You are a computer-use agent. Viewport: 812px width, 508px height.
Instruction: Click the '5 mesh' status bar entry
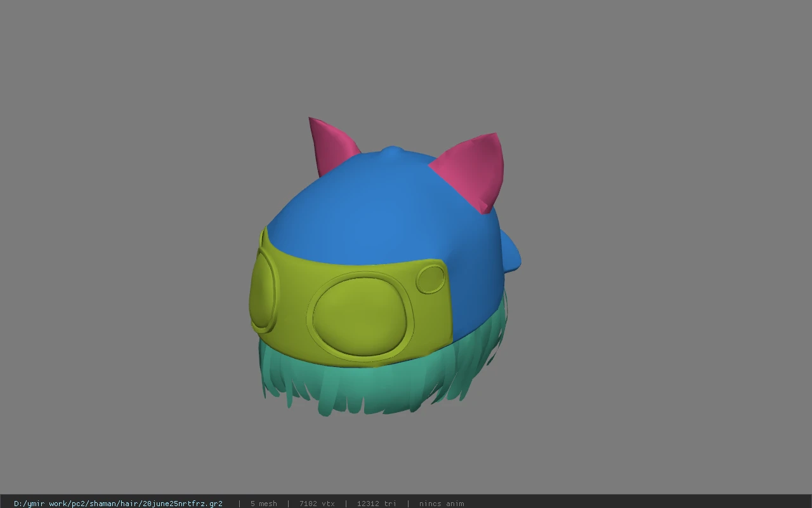[263, 504]
